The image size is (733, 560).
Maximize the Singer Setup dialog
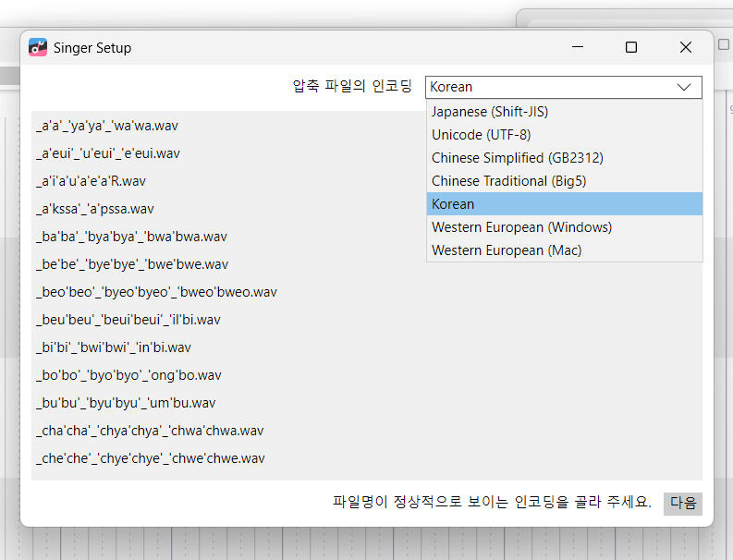pyautogui.click(x=631, y=47)
